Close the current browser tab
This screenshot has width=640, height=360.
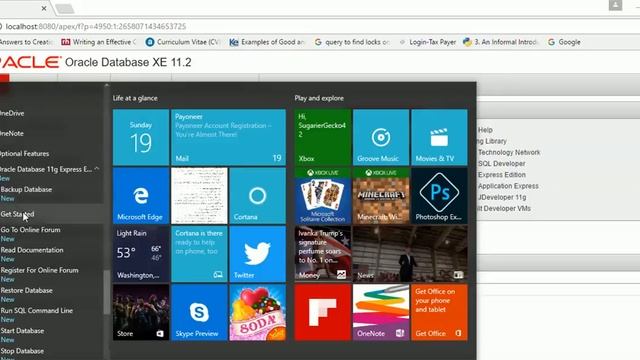[x=44, y=8]
